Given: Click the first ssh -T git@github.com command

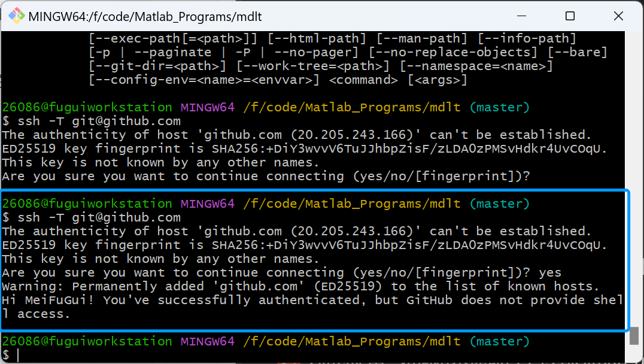Looking at the screenshot, I should (x=99, y=121).
